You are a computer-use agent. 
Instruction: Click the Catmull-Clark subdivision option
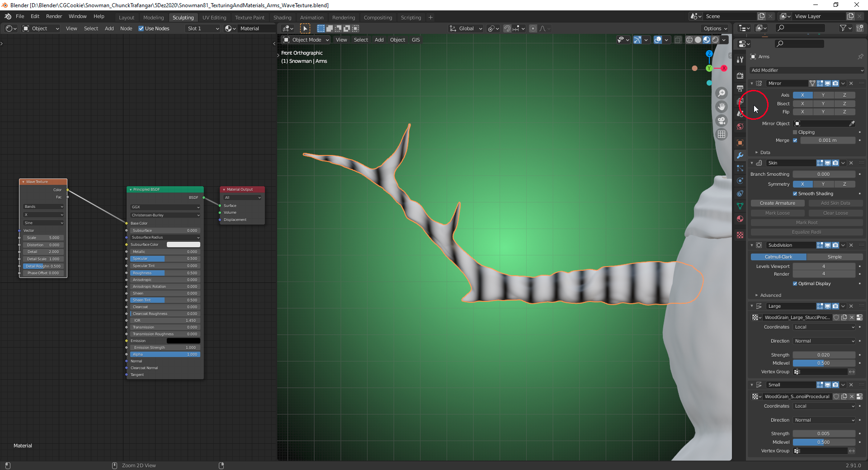778,257
